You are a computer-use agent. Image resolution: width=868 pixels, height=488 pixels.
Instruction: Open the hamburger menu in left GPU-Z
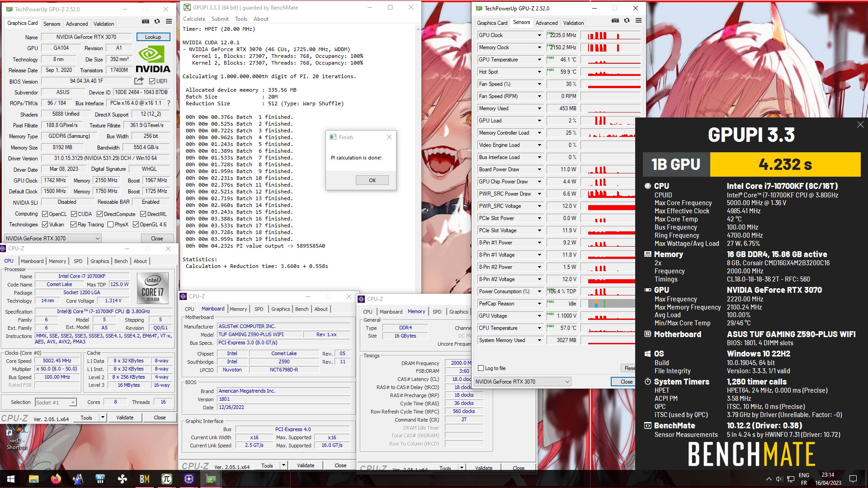tap(169, 21)
